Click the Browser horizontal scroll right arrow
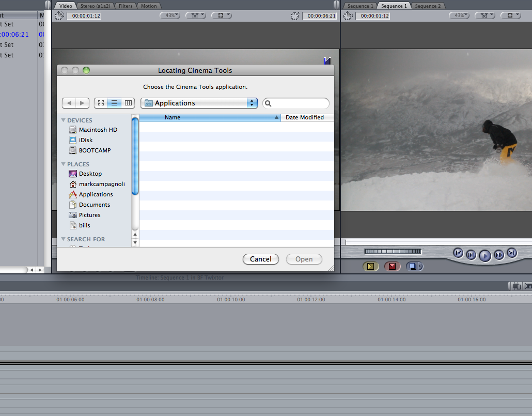532x416 pixels. (x=40, y=270)
